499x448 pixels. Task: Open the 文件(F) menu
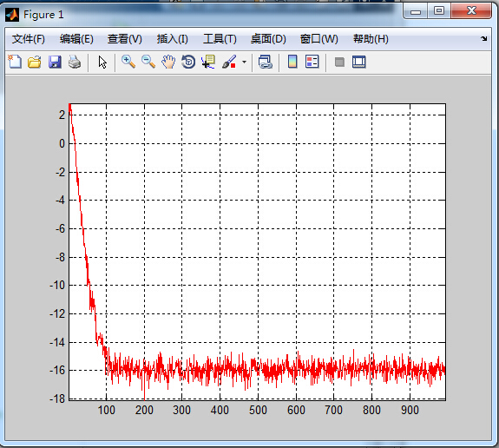click(29, 39)
